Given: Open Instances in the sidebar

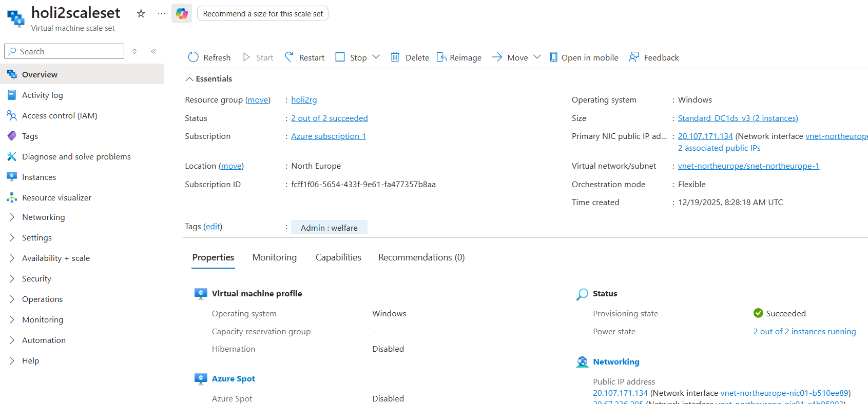Looking at the screenshot, I should click(39, 177).
